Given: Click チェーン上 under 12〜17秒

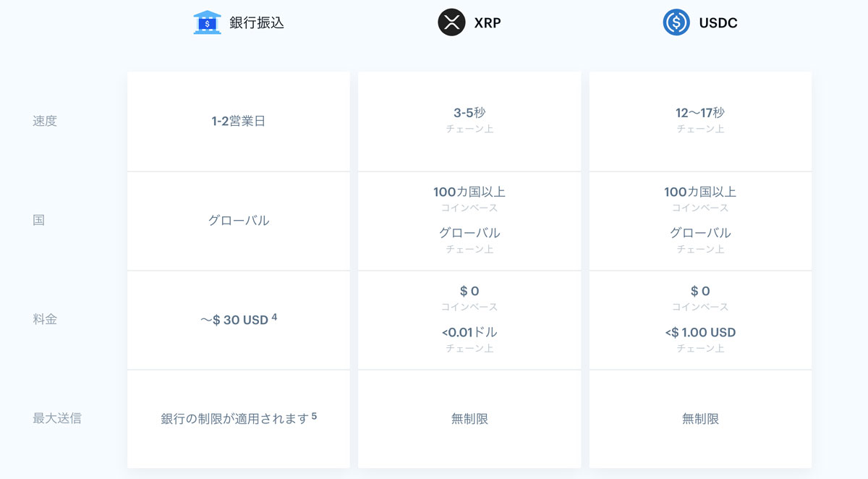Looking at the screenshot, I should pyautogui.click(x=700, y=129).
